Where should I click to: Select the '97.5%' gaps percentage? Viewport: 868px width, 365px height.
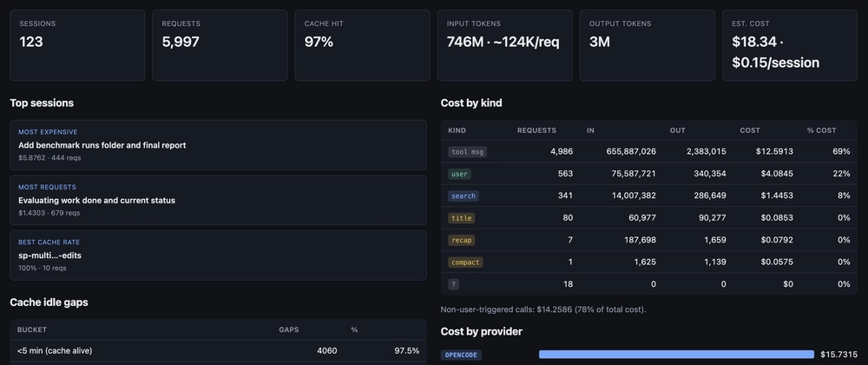tap(406, 350)
